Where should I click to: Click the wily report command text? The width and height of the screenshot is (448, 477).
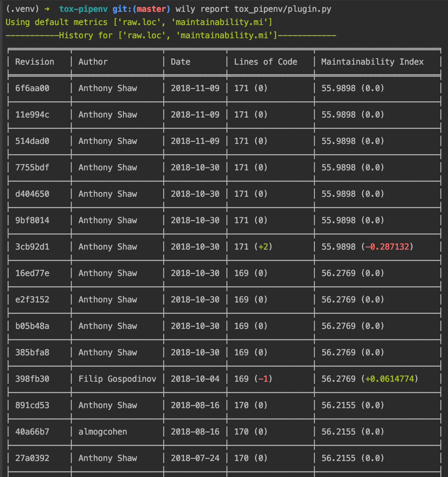202,9
